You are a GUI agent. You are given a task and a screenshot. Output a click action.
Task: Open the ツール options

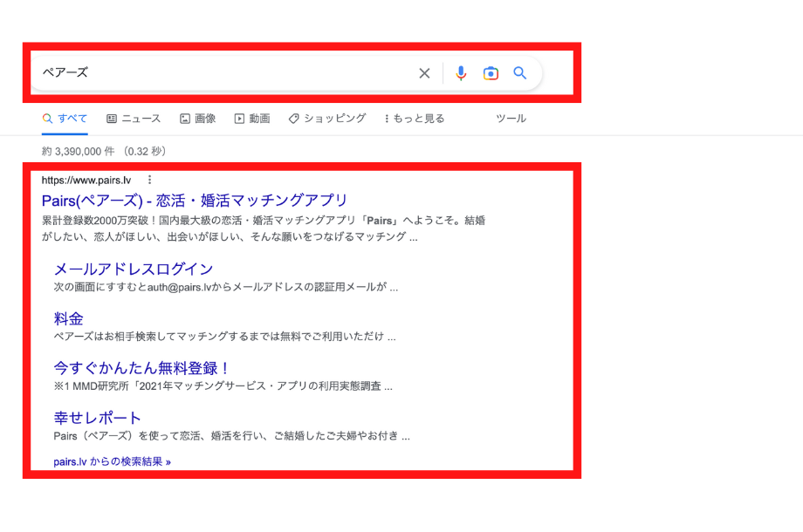pos(511,119)
